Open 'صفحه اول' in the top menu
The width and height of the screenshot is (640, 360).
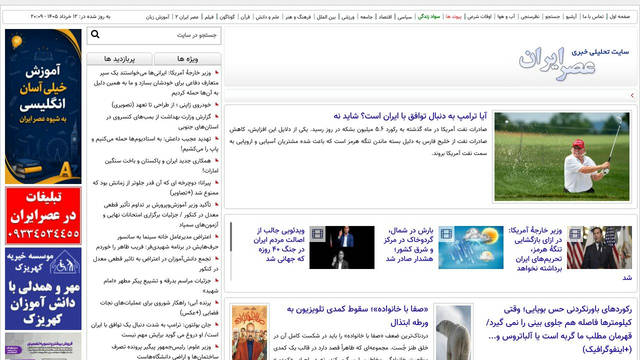[620, 17]
